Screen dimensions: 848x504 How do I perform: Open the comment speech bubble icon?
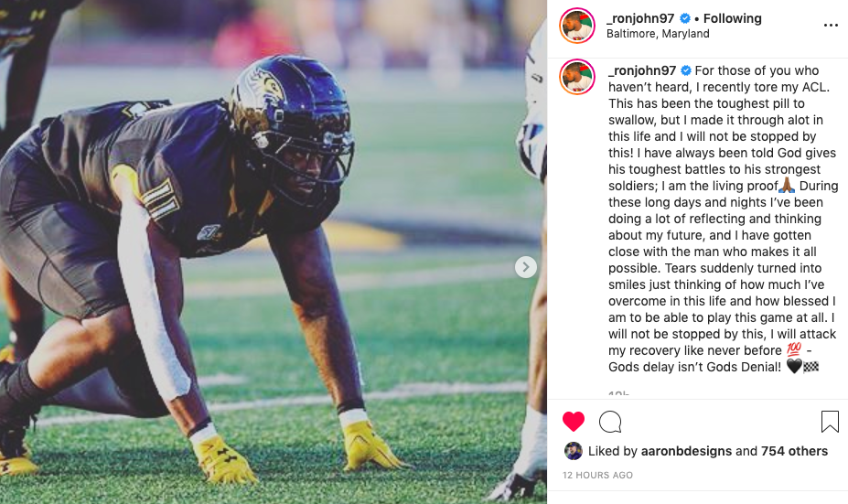click(610, 422)
